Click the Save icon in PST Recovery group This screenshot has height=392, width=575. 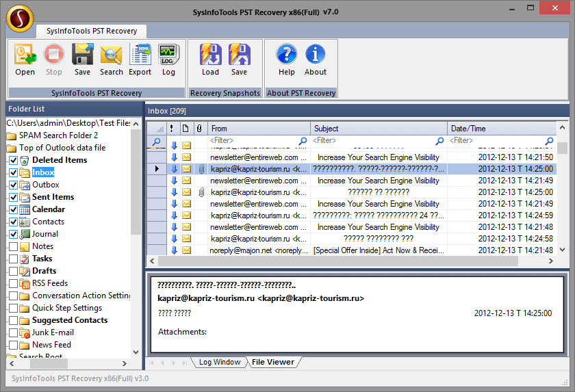coord(82,60)
